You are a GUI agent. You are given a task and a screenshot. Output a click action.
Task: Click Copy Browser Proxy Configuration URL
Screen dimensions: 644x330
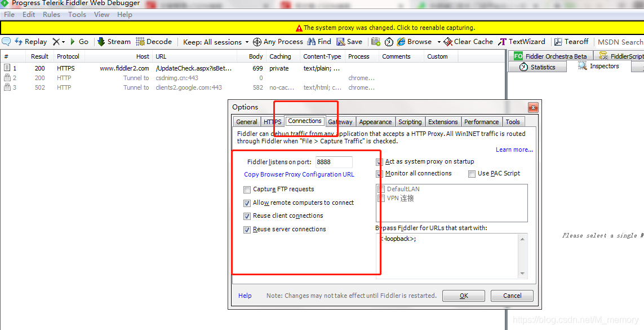299,174
